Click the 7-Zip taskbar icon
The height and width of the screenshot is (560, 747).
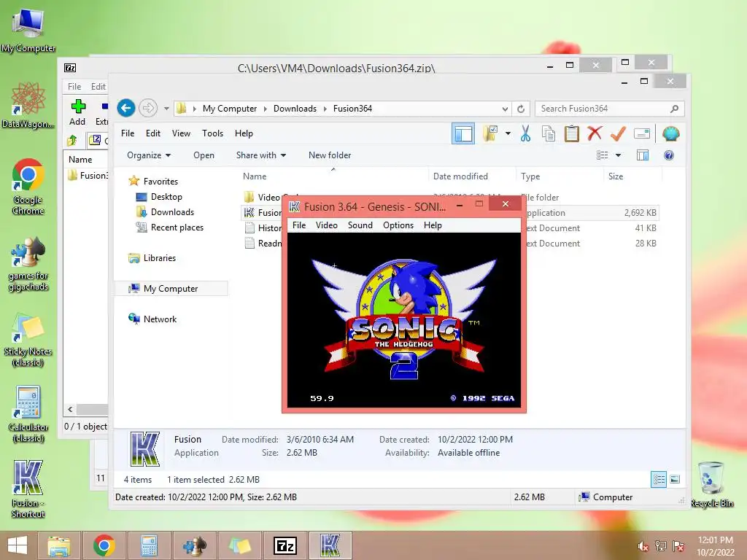click(285, 545)
